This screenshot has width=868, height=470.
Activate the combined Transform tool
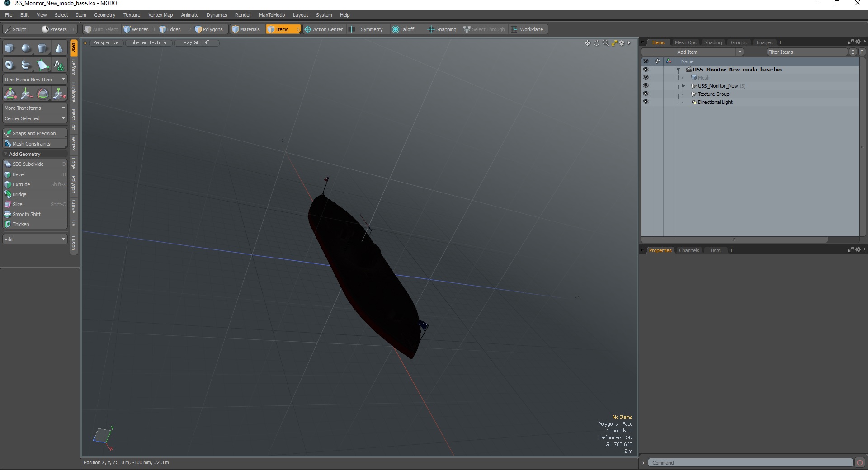(10, 94)
